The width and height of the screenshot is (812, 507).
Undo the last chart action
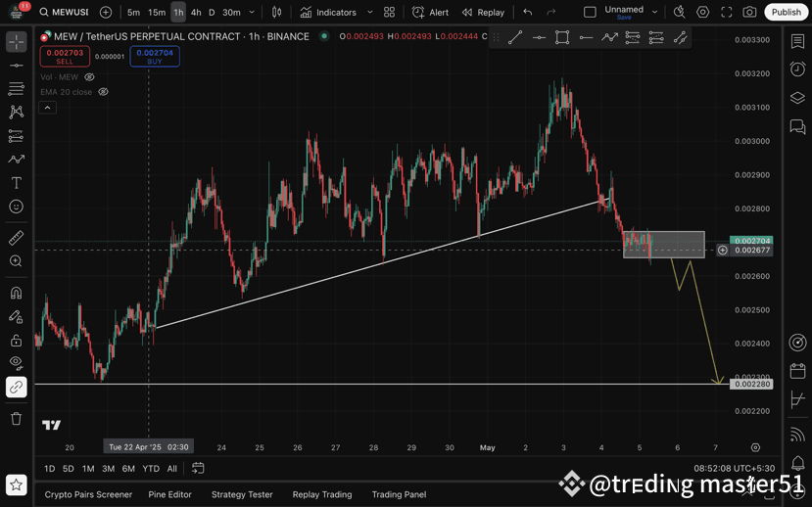point(528,12)
